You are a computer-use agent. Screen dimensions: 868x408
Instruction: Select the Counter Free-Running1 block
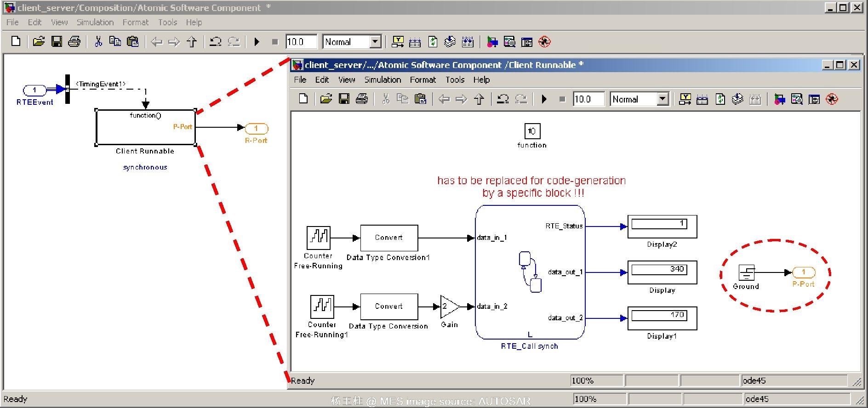322,306
